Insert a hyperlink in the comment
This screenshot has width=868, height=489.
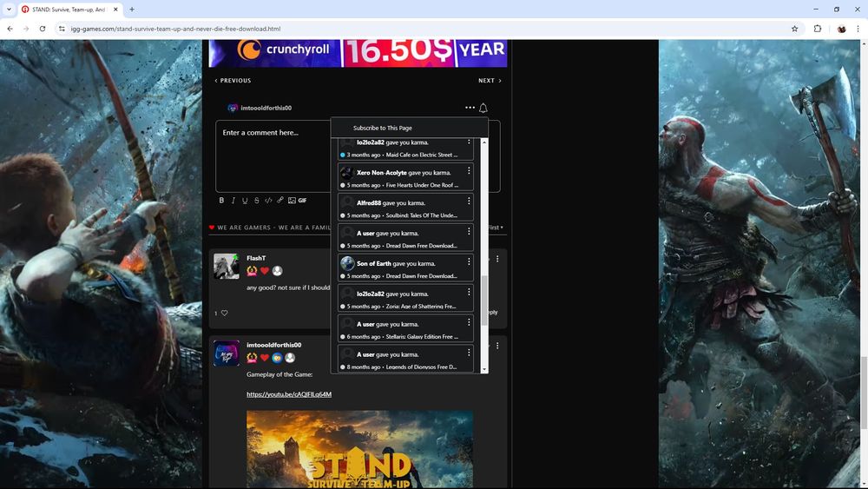280,201
